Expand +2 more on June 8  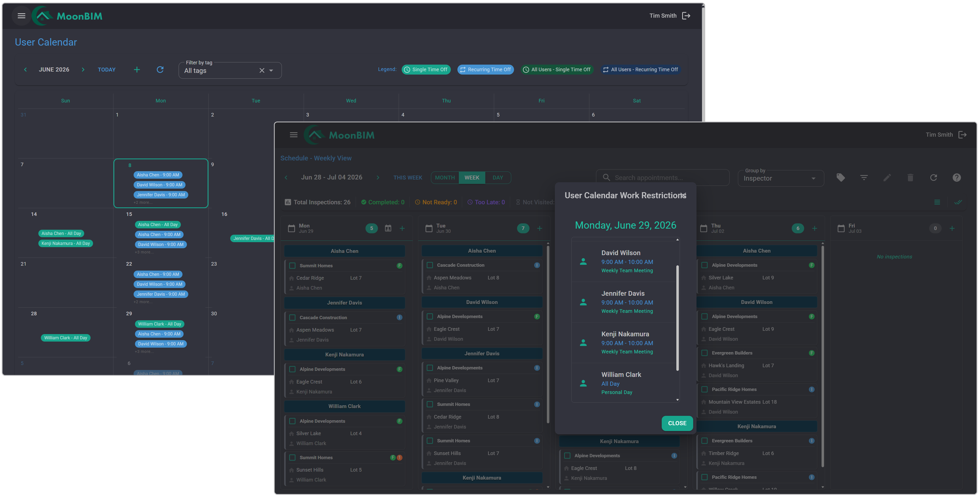point(143,202)
